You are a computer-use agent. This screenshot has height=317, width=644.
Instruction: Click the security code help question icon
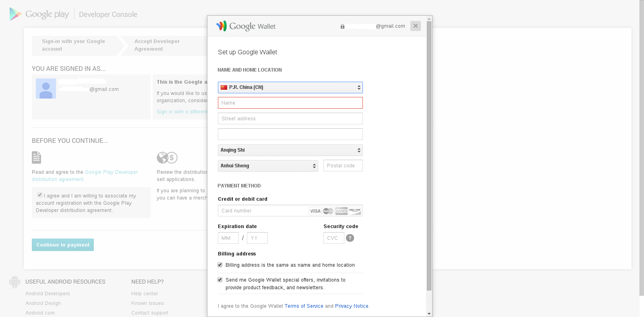pyautogui.click(x=350, y=238)
